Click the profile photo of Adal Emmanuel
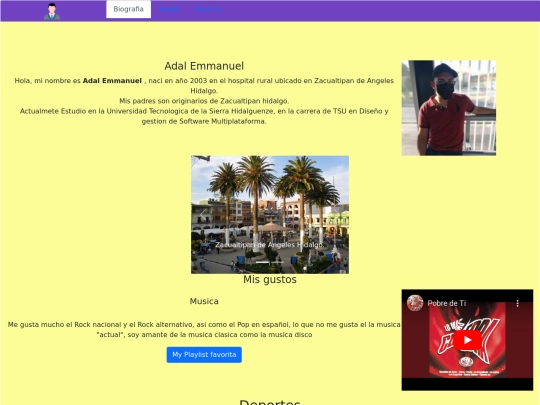Image resolution: width=540 pixels, height=405 pixels. click(449, 108)
